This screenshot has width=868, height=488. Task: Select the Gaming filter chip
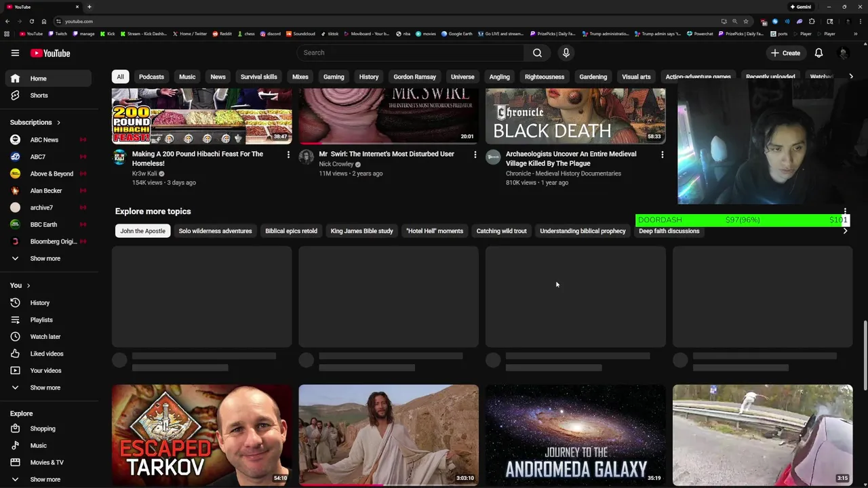coord(334,77)
